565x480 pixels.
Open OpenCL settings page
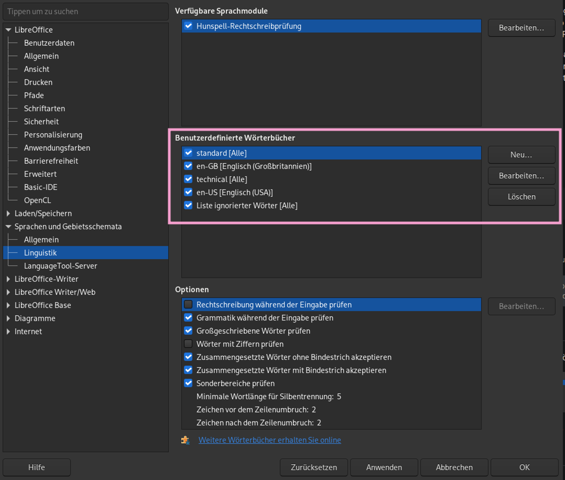(37, 200)
